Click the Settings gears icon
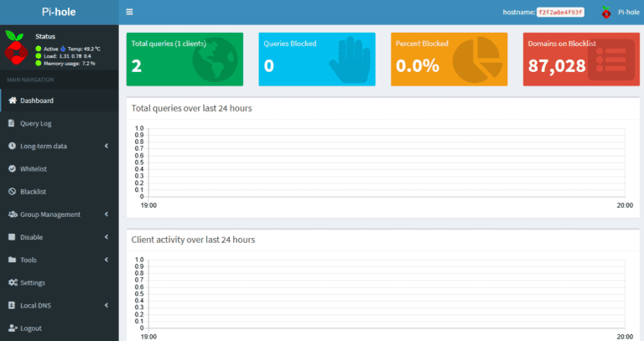This screenshot has width=644, height=341. coord(13,282)
